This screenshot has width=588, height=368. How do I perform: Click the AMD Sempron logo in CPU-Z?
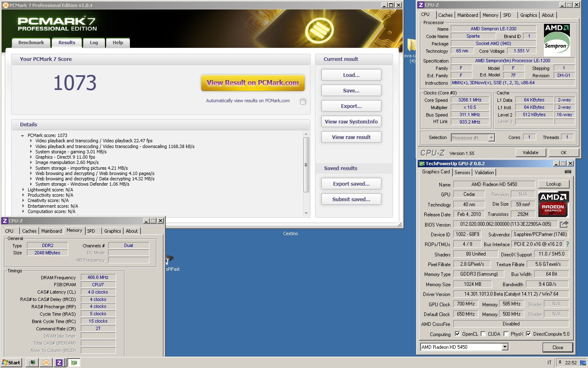[557, 40]
